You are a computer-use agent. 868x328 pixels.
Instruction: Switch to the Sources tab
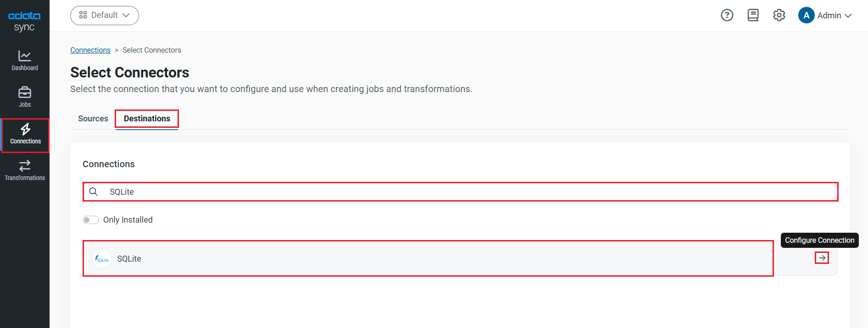93,119
